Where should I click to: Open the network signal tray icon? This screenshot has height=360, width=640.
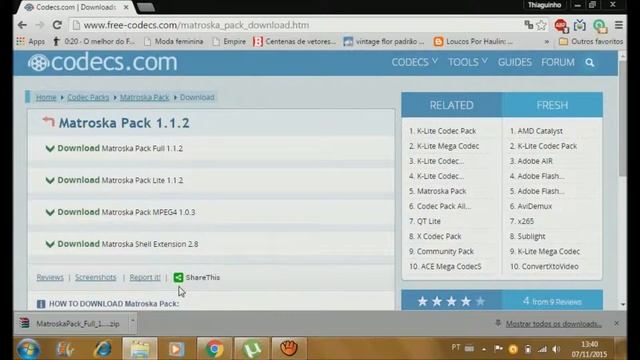(x=542, y=349)
